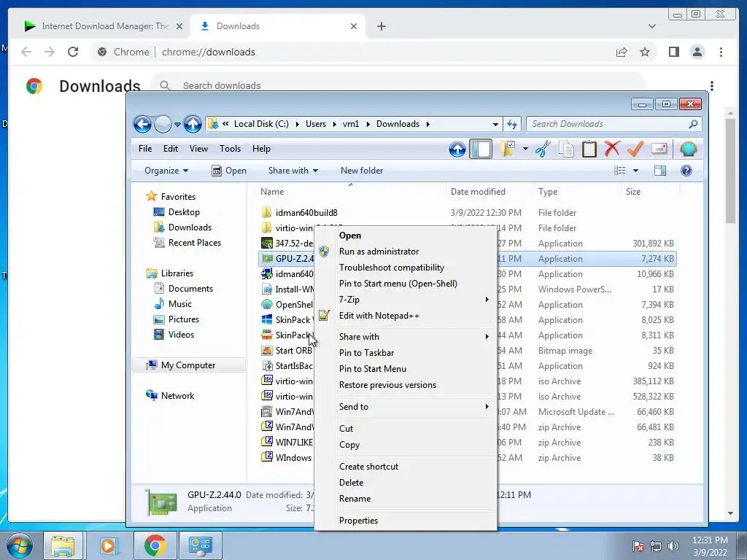The image size is (747, 560).
Task: Choose Properties in the context menu
Action: (406, 521)
